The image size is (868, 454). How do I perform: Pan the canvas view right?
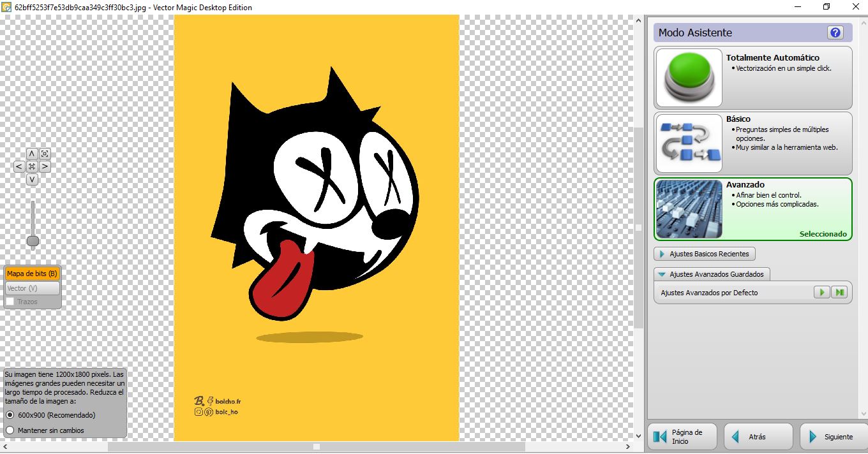(x=45, y=166)
